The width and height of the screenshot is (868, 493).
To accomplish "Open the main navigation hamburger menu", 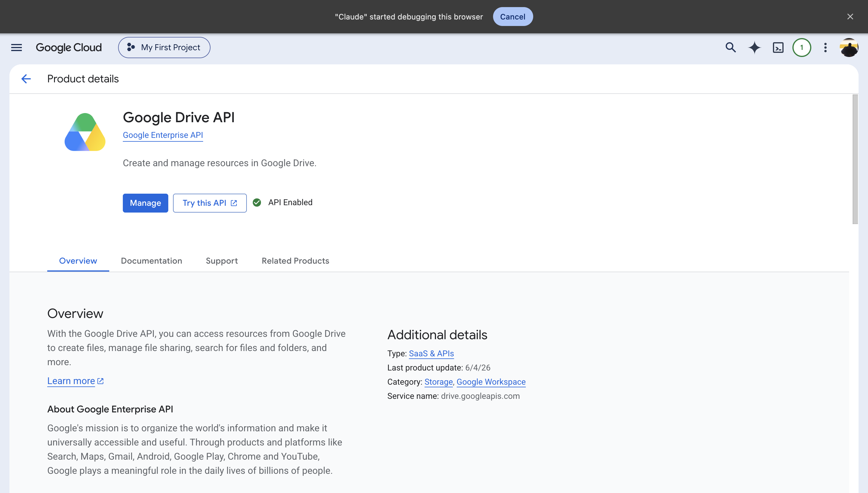I will pyautogui.click(x=16, y=48).
